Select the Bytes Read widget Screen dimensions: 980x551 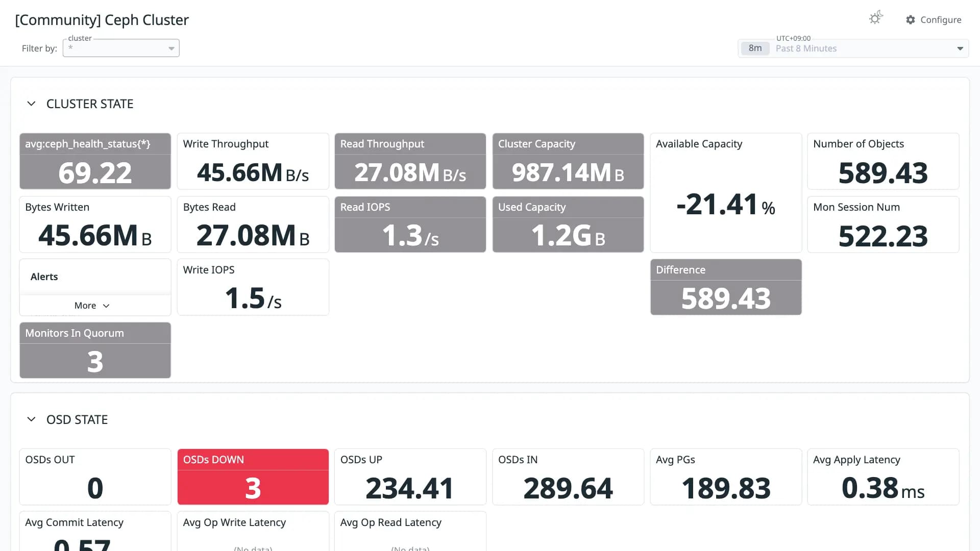tap(253, 224)
